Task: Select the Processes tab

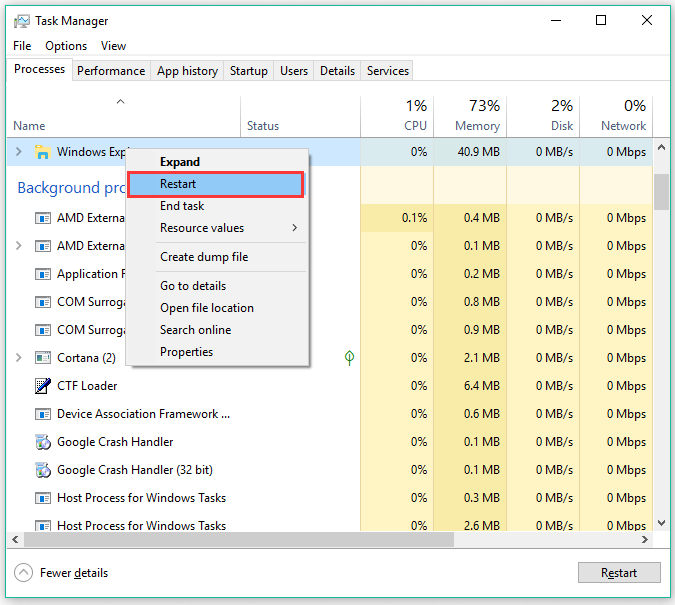Action: click(39, 69)
